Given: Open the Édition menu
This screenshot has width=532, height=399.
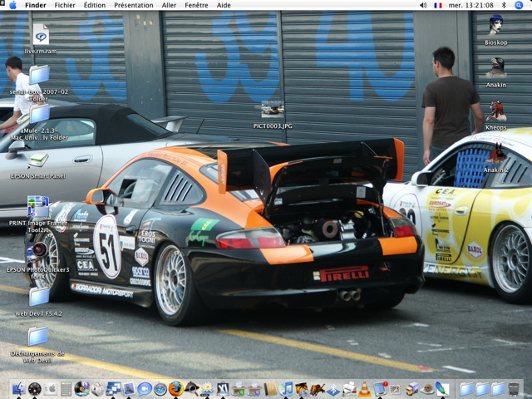Looking at the screenshot, I should 94,5.
